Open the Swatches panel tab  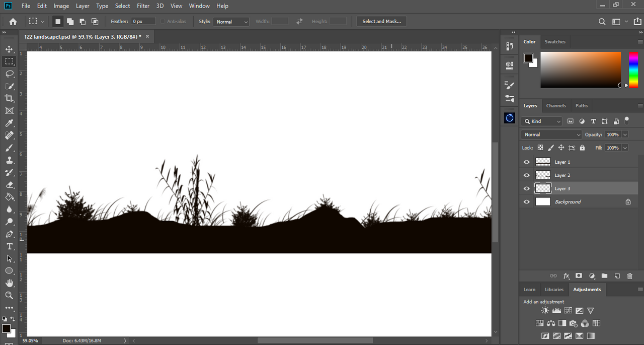(555, 42)
